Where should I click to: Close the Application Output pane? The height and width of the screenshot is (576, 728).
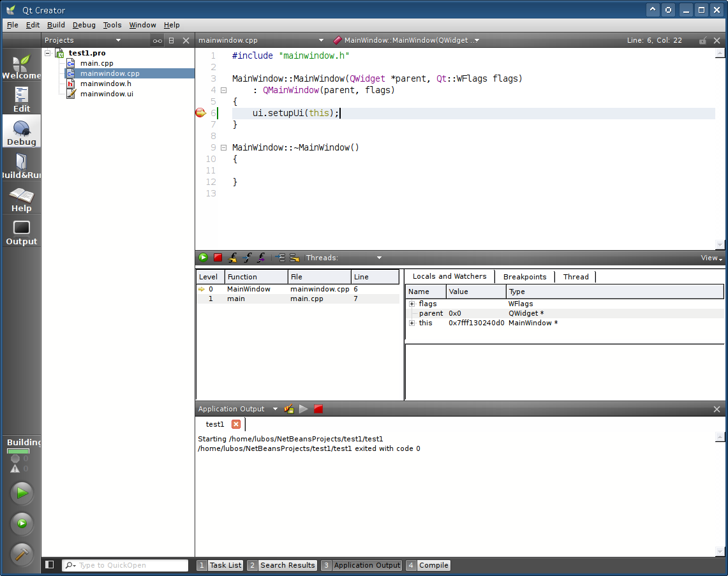coord(717,409)
